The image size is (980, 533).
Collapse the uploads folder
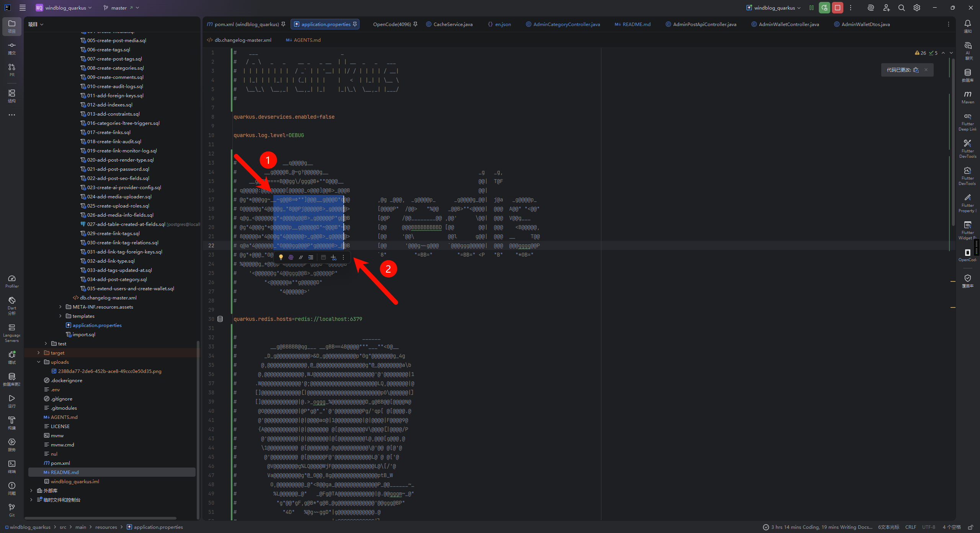click(39, 362)
